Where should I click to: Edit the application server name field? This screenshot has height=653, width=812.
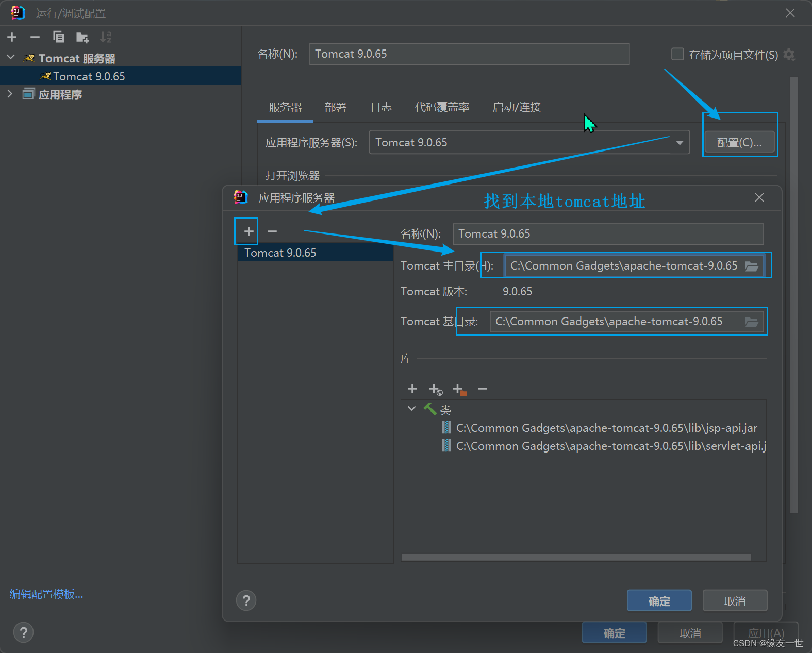[608, 234]
